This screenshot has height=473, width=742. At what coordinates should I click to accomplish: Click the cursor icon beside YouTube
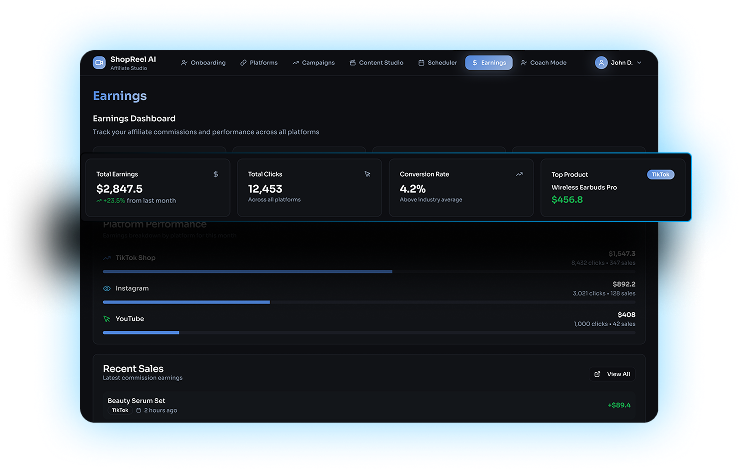pyautogui.click(x=107, y=319)
